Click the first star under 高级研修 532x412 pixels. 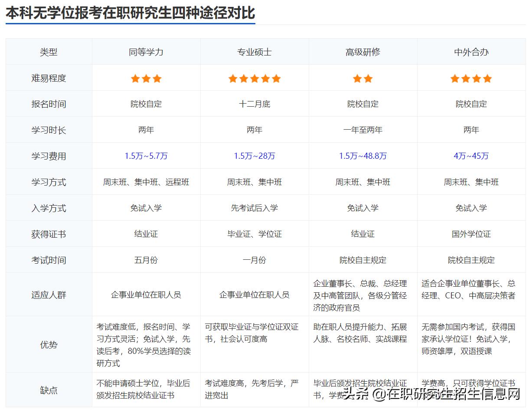coord(356,78)
